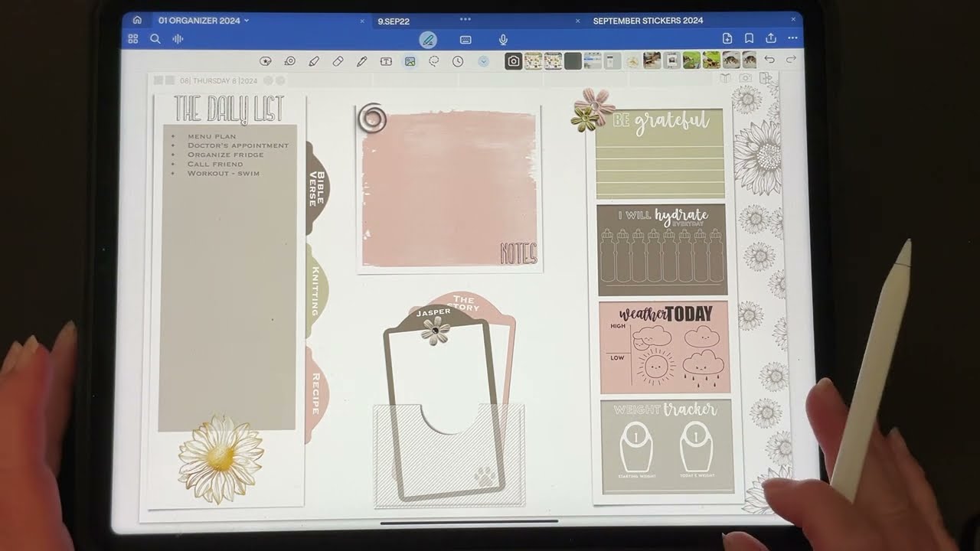Viewport: 980px width, 551px height.
Task: Open the more options ellipsis menu at the right
Action: tap(792, 38)
